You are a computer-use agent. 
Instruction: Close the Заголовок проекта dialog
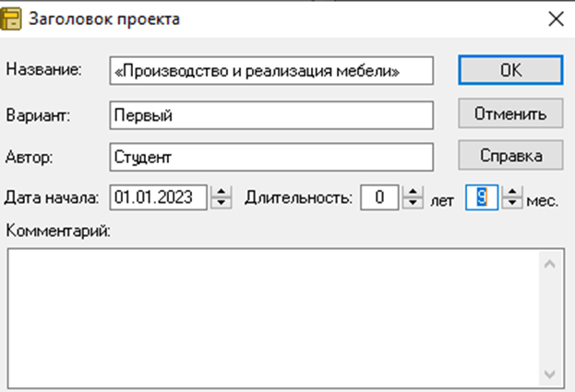(556, 19)
